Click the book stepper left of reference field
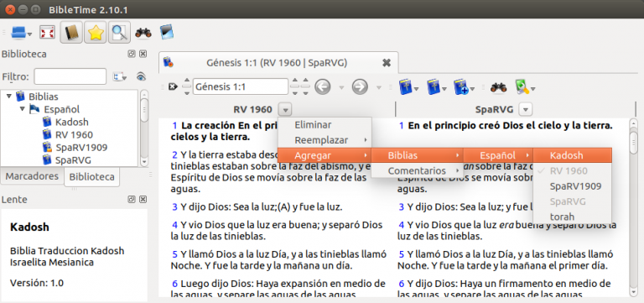Screen dimensions: 644x303 (x=187, y=86)
